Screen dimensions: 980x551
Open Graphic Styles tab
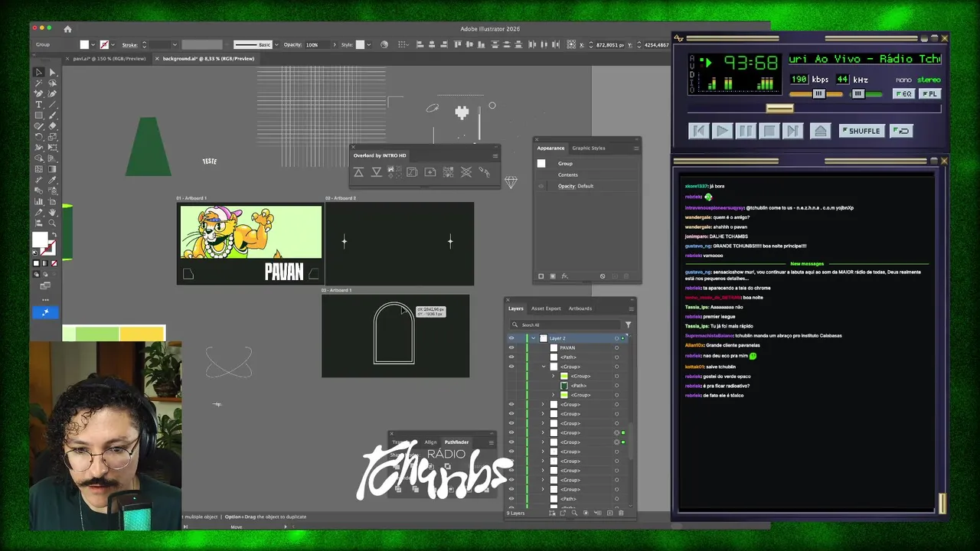pyautogui.click(x=589, y=148)
